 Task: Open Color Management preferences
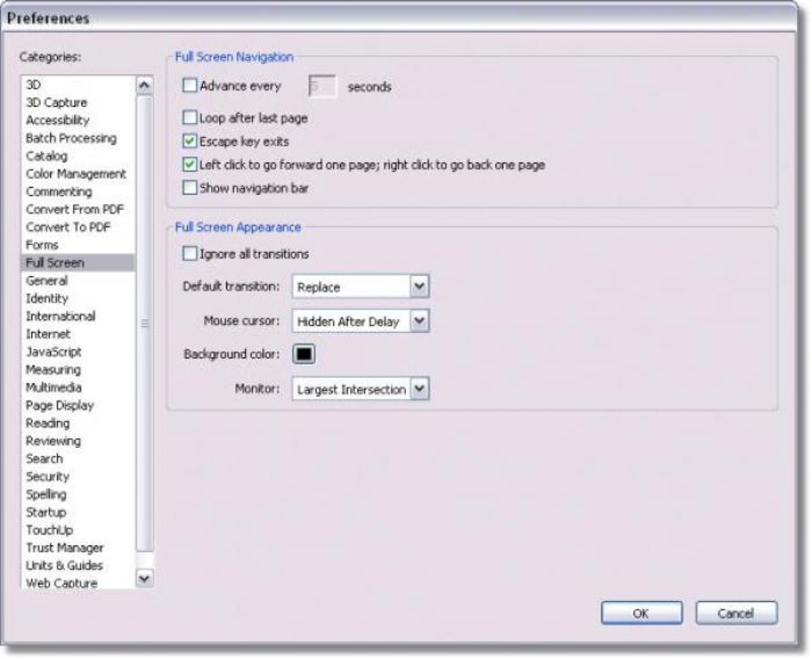click(x=78, y=174)
